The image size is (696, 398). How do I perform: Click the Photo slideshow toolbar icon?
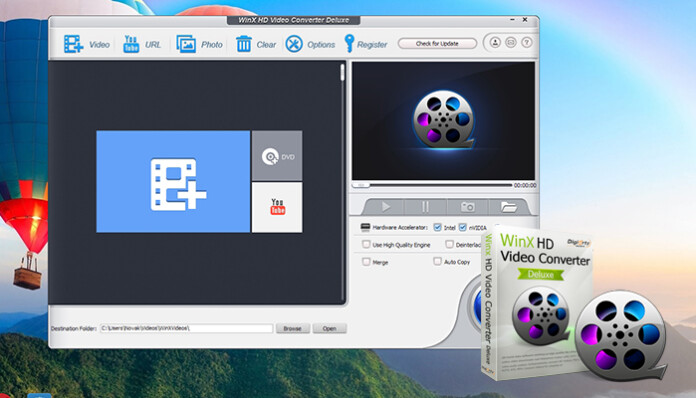186,44
